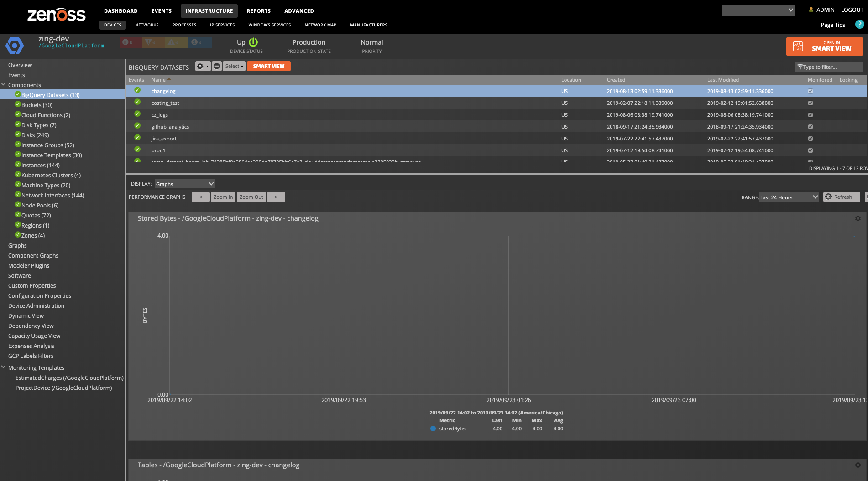
Task: Uncheck Monitored for the changelog dataset
Action: (x=810, y=91)
